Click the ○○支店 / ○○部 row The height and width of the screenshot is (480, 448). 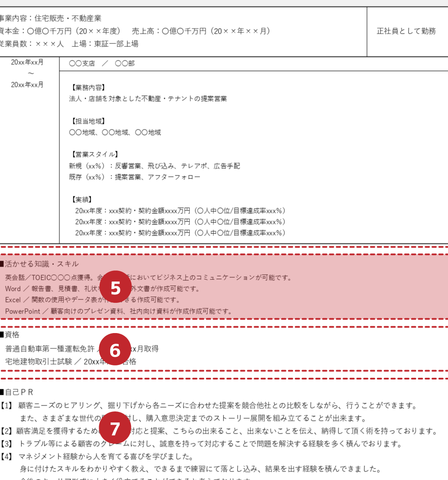coord(102,63)
